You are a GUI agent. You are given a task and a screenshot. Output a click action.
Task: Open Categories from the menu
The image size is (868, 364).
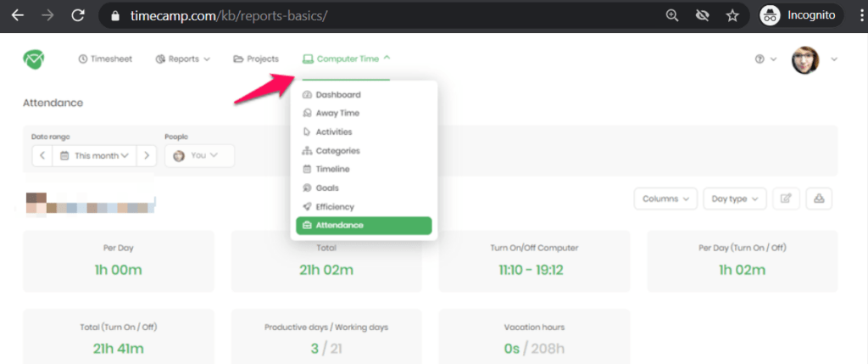(364, 151)
